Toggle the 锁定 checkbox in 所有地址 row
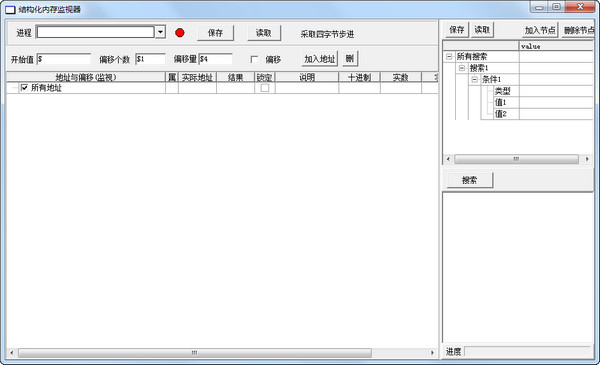The width and height of the screenshot is (600, 365). pos(265,88)
